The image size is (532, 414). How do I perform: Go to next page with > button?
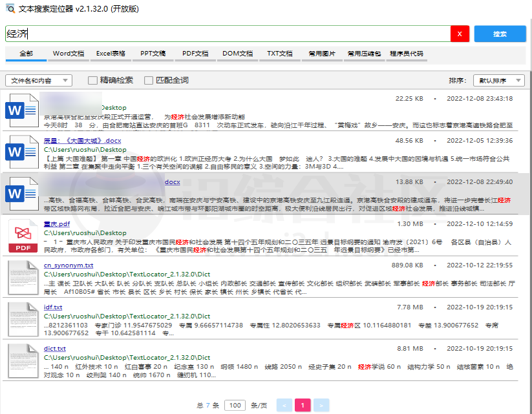tap(321, 405)
